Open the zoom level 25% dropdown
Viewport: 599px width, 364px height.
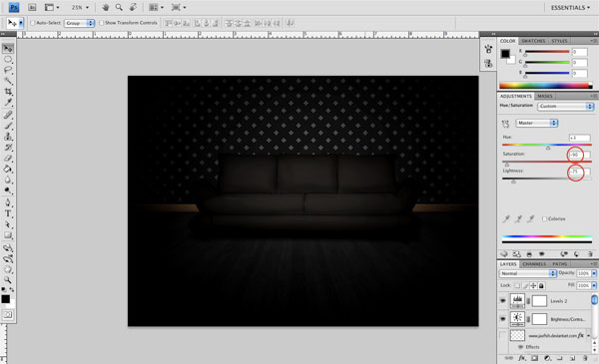[80, 7]
